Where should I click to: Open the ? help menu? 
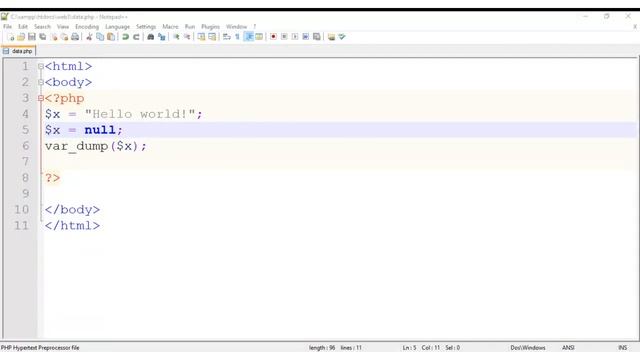(255, 27)
